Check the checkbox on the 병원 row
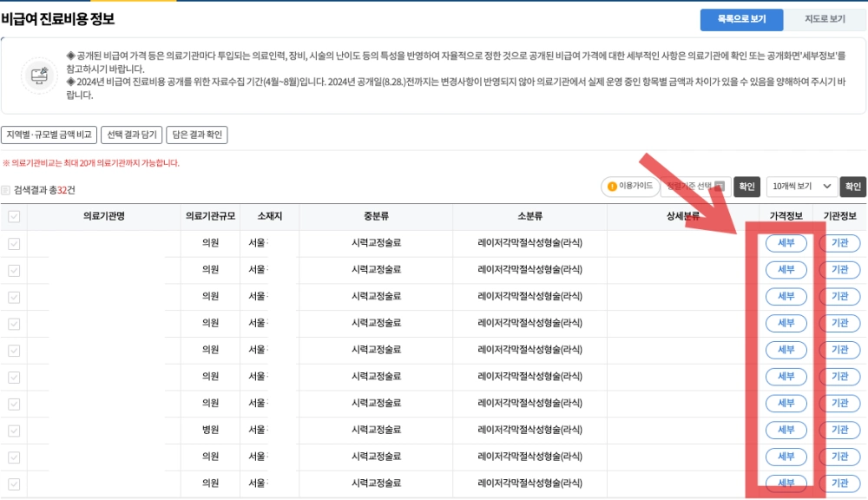The height and width of the screenshot is (500, 868). (12, 430)
